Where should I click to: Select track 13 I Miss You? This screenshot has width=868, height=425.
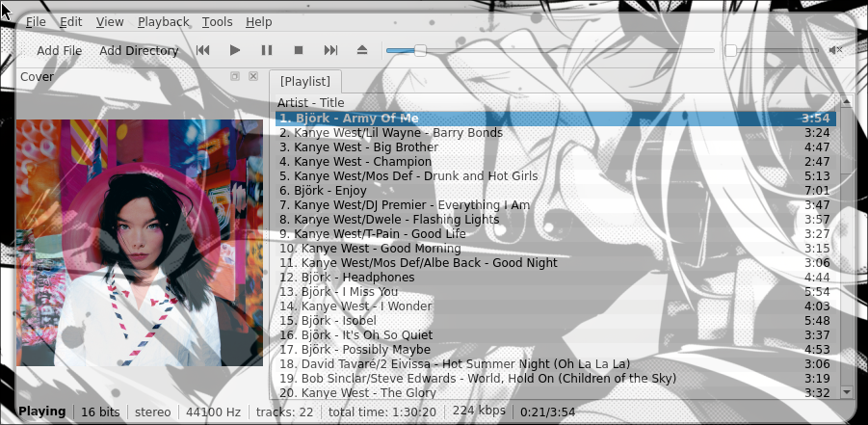(556, 291)
